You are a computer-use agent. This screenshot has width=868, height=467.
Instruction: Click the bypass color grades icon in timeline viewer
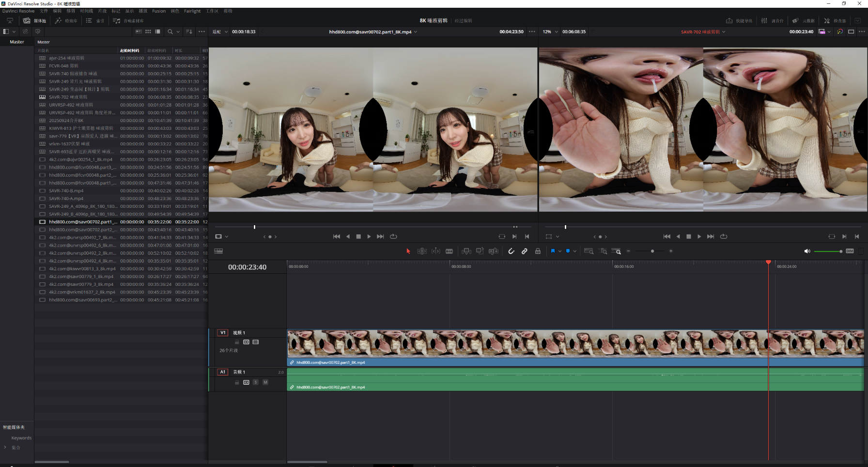coord(840,31)
